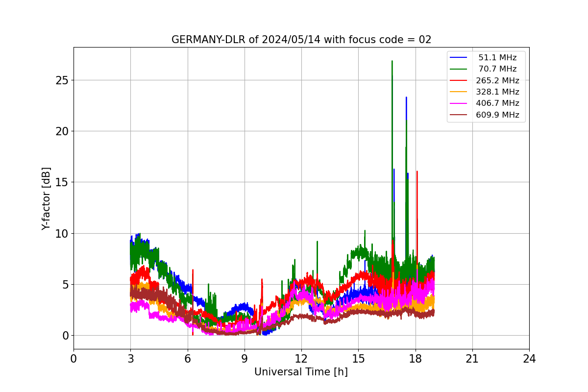
Task: Click the y-axis tick label 25
Action: pyautogui.click(x=63, y=80)
